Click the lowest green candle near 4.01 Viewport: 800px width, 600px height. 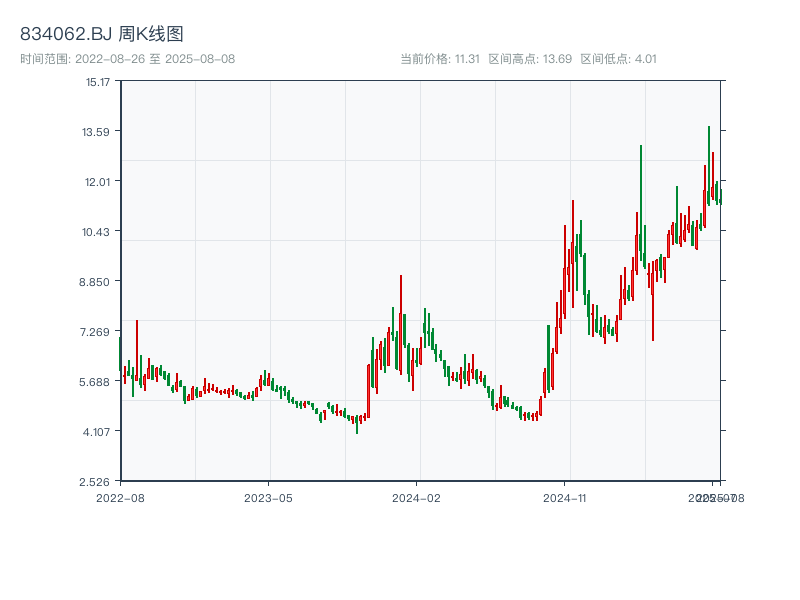(357, 423)
